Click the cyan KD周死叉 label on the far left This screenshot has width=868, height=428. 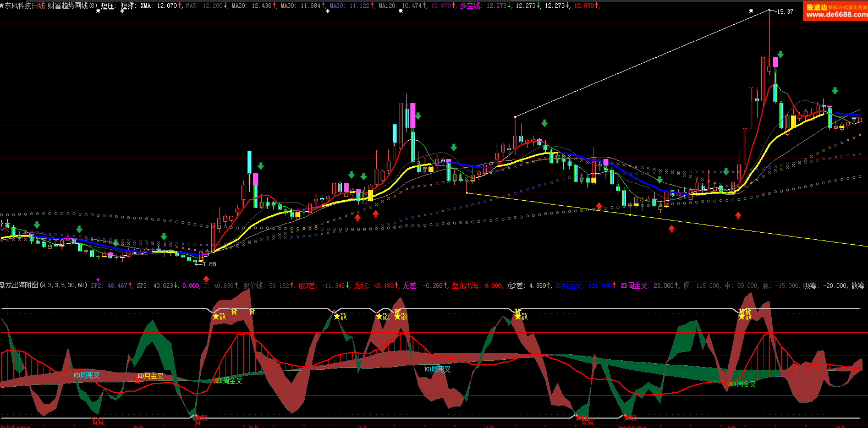pos(86,375)
